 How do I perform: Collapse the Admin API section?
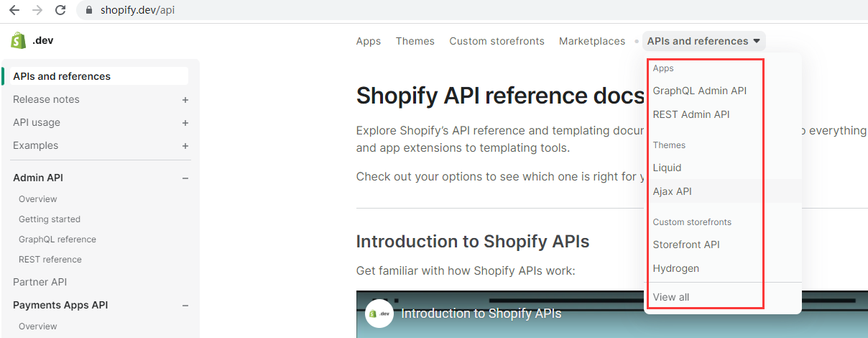[x=185, y=178]
